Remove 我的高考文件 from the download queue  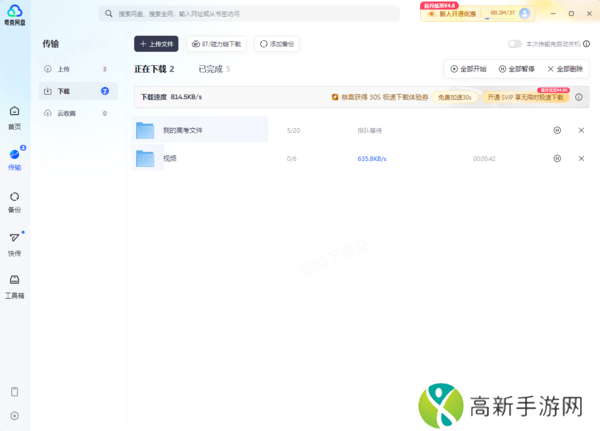pos(581,130)
